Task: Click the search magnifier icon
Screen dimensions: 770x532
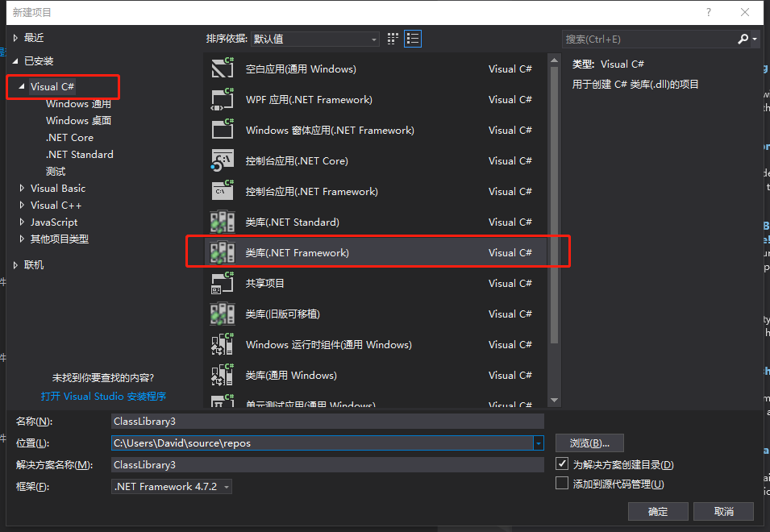Action: (743, 39)
